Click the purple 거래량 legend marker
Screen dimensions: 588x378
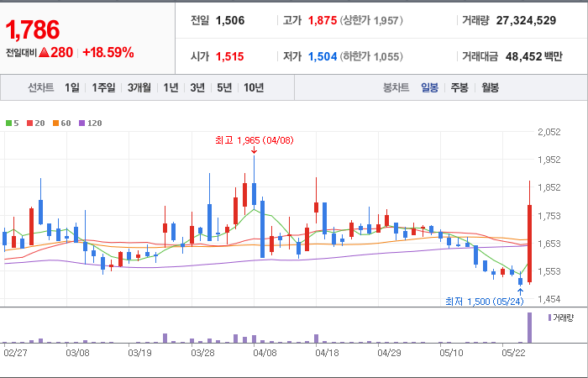pos(549,318)
